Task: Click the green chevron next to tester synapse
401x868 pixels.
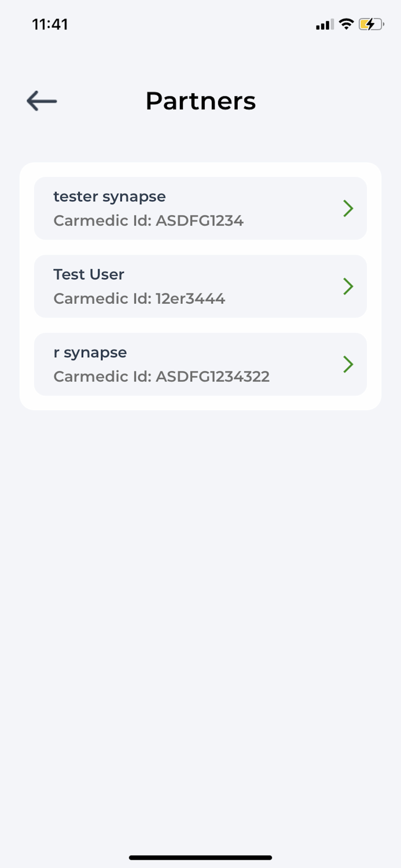Action: tap(348, 208)
